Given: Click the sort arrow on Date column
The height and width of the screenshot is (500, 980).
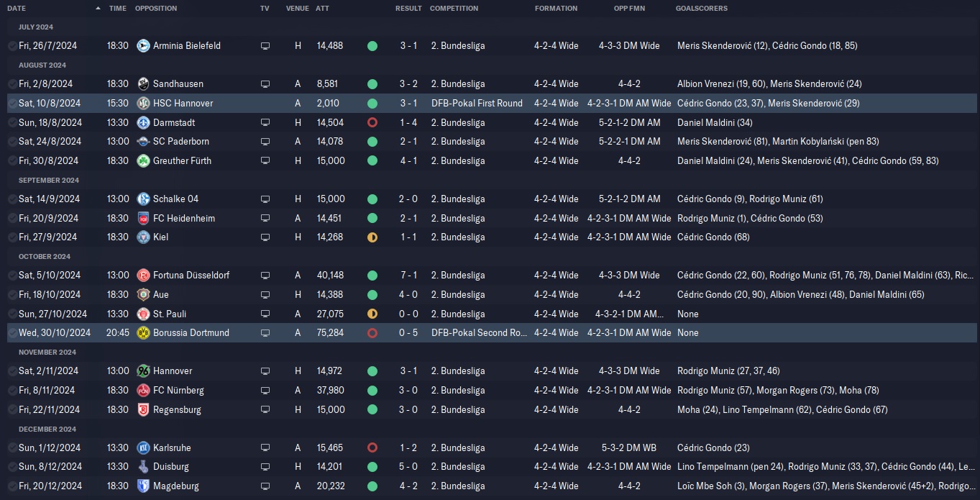Looking at the screenshot, I should [98, 9].
